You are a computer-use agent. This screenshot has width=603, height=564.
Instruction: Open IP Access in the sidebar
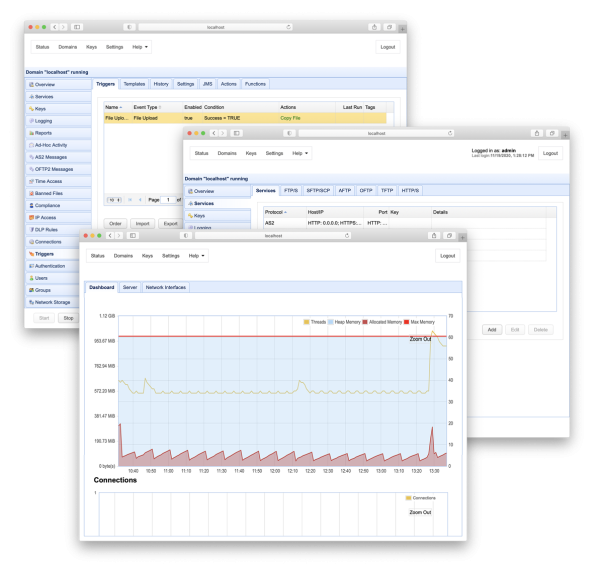[45, 217]
